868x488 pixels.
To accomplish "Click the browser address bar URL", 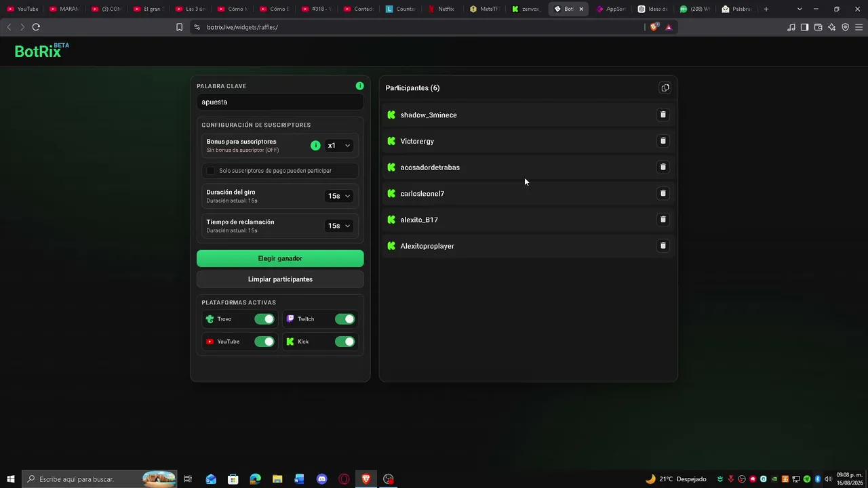I will pyautogui.click(x=242, y=27).
